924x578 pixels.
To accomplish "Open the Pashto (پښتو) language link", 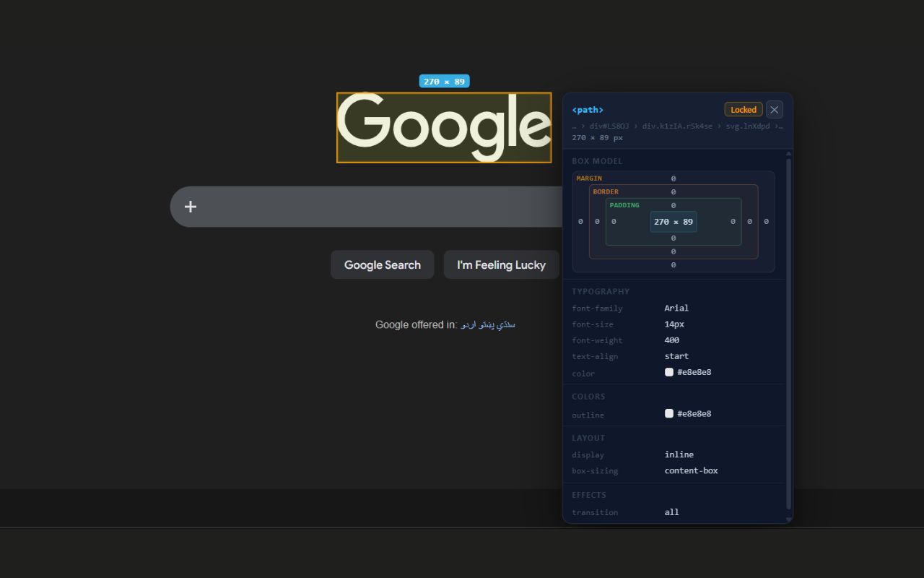I will click(487, 325).
